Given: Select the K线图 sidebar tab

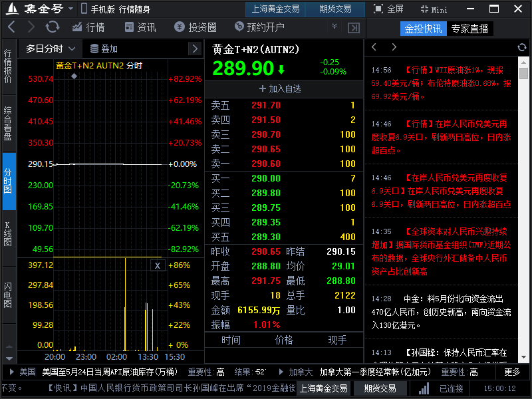Looking at the screenshot, I should click(x=9, y=233).
